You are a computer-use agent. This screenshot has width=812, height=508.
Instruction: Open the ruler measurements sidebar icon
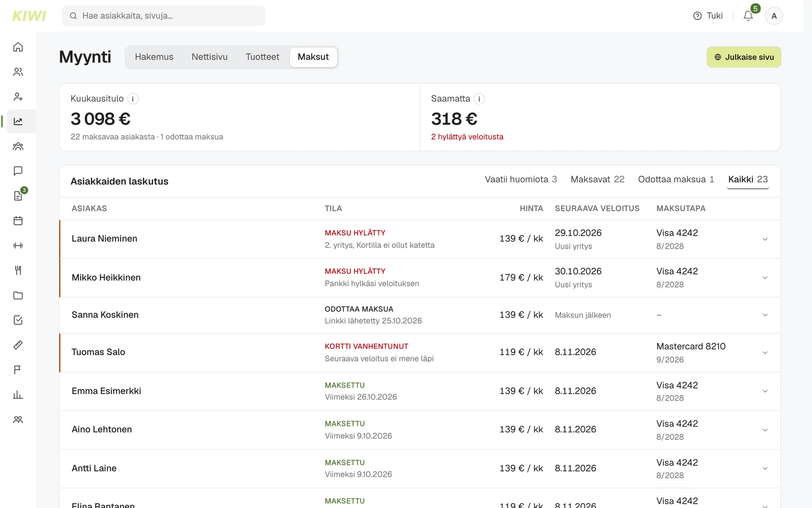point(18,345)
